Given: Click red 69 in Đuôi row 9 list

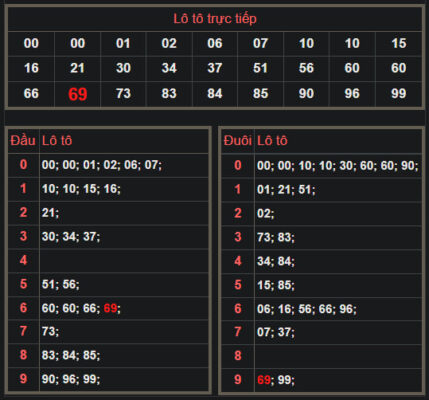Looking at the screenshot, I should pos(264,380).
